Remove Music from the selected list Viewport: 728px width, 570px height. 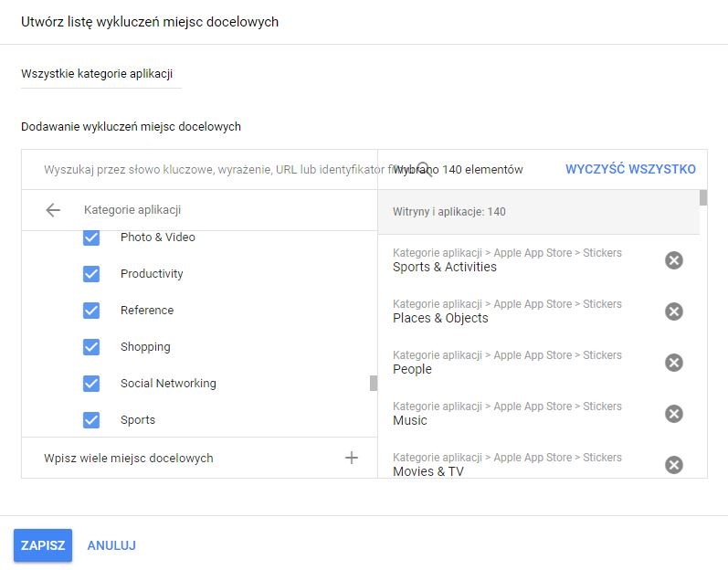[x=673, y=414]
